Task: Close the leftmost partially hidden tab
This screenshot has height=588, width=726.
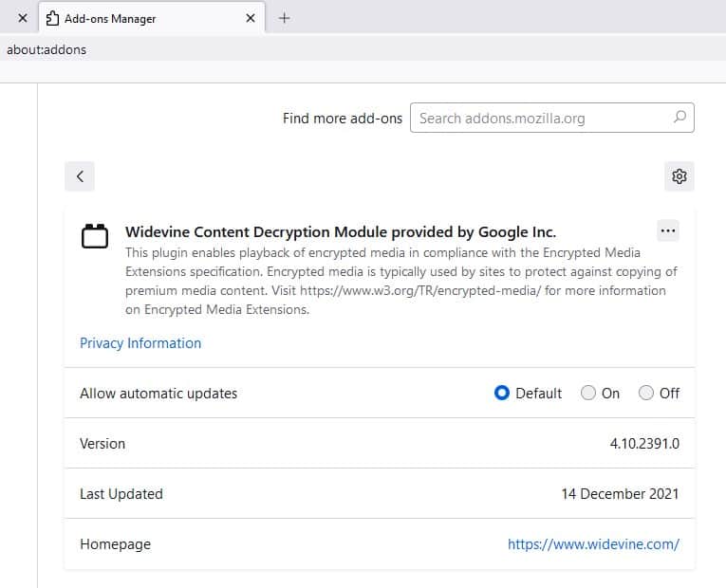Action: [23, 18]
